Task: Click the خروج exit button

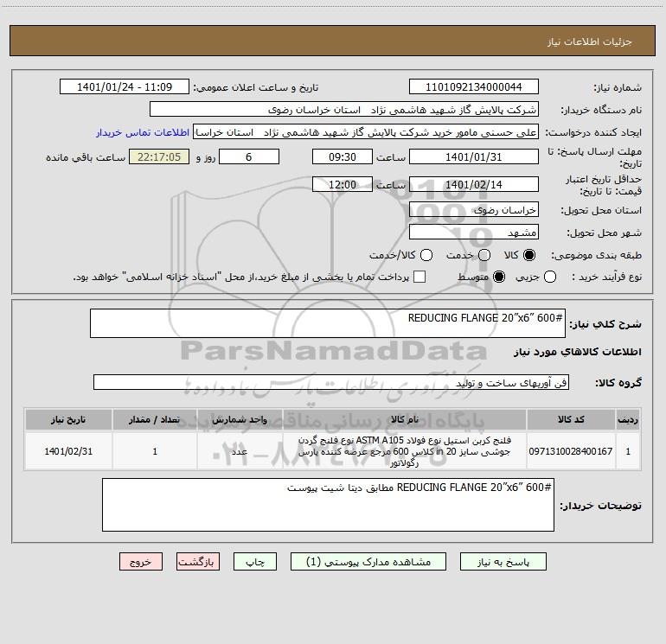Action: 141,562
